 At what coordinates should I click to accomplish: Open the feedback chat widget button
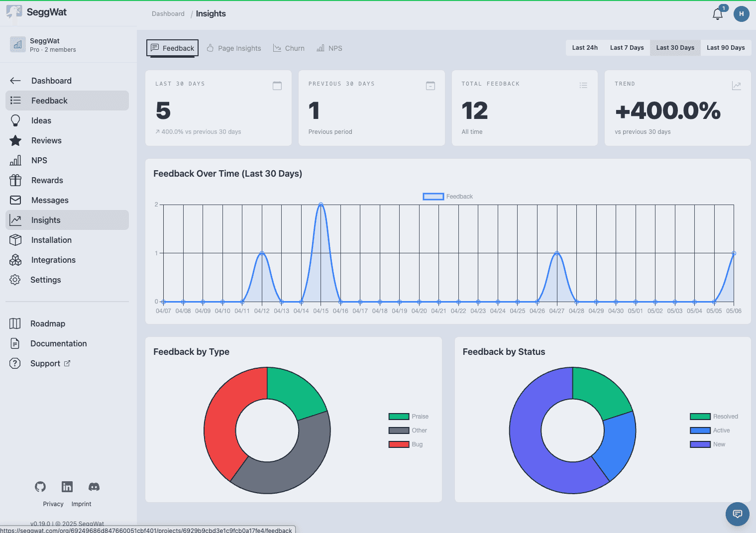738,514
